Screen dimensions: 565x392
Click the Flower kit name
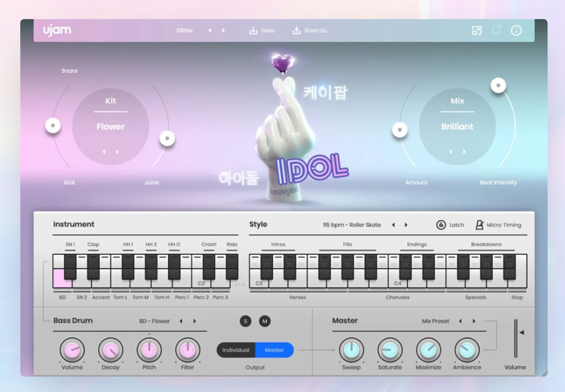110,127
